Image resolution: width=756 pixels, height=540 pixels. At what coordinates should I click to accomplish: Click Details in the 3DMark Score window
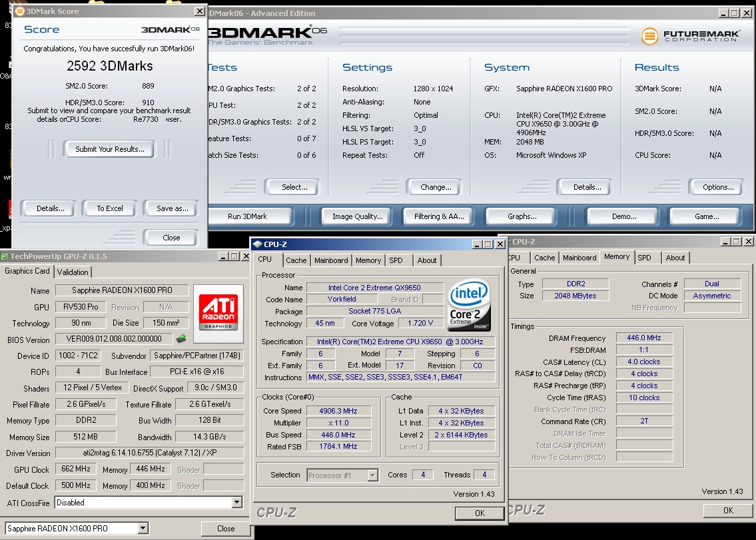pos(50,208)
